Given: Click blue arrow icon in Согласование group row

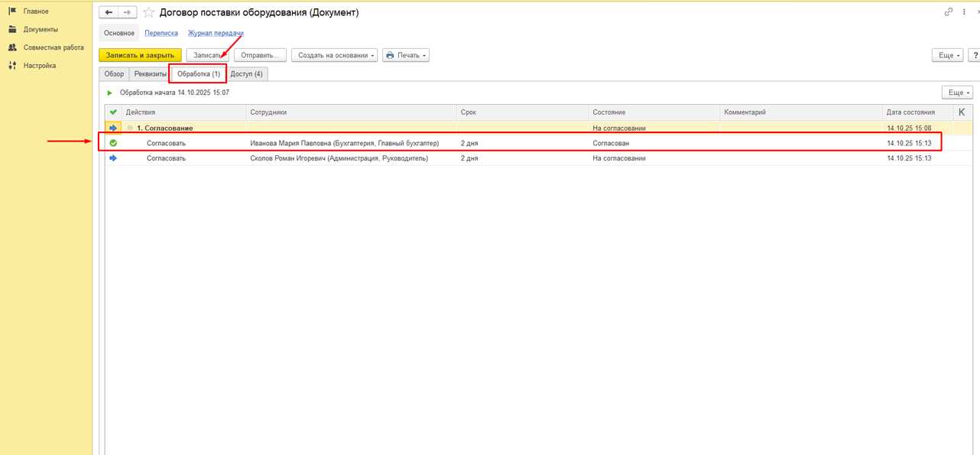Looking at the screenshot, I should (x=113, y=128).
